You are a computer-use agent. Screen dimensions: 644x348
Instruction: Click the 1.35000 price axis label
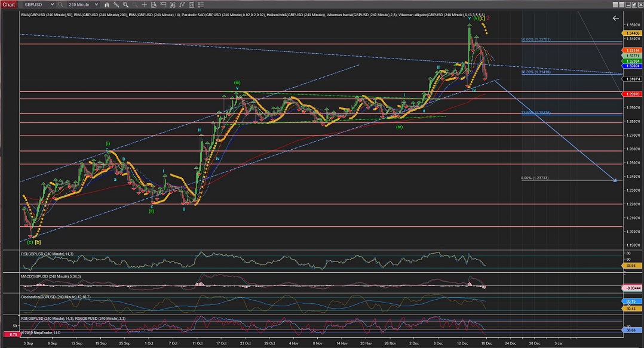(633, 25)
